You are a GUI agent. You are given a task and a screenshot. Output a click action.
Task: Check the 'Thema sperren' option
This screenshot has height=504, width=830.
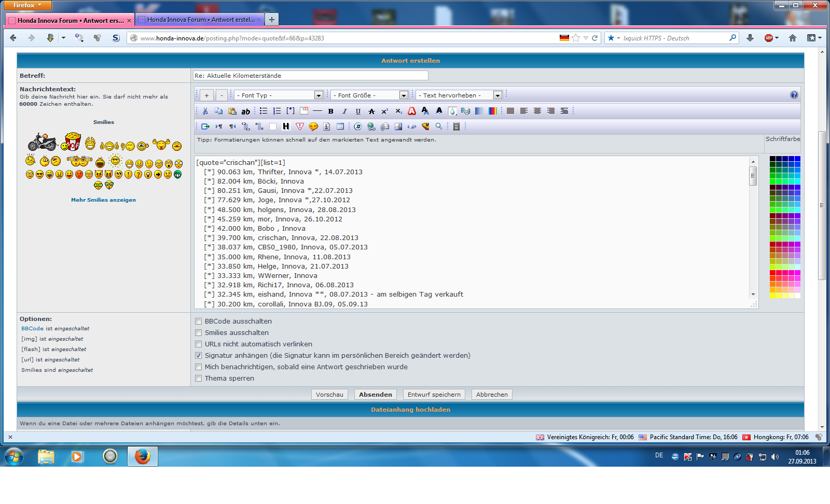point(198,379)
